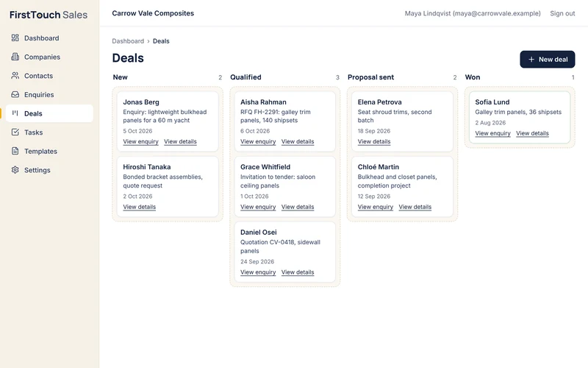
Task: Click the Chloé Martin card name
Action: click(379, 167)
